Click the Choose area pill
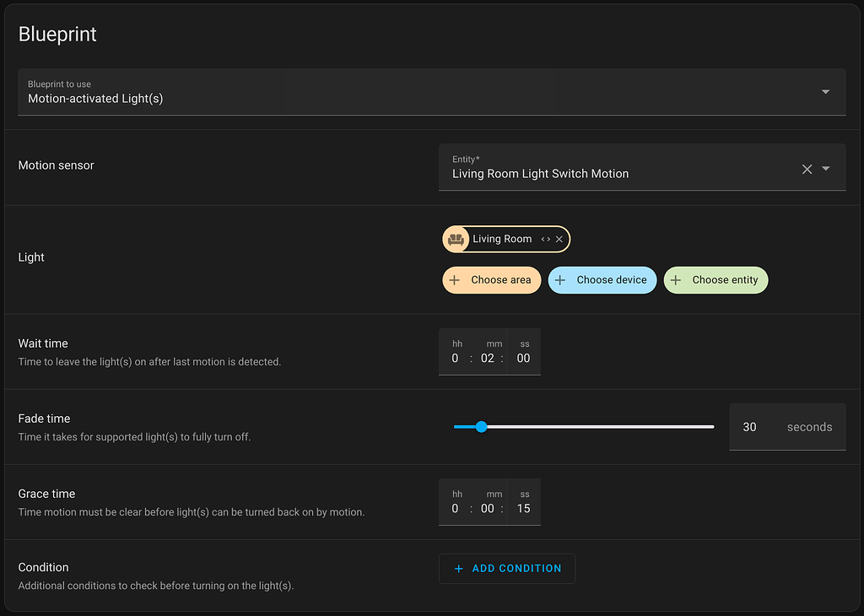 pos(491,279)
